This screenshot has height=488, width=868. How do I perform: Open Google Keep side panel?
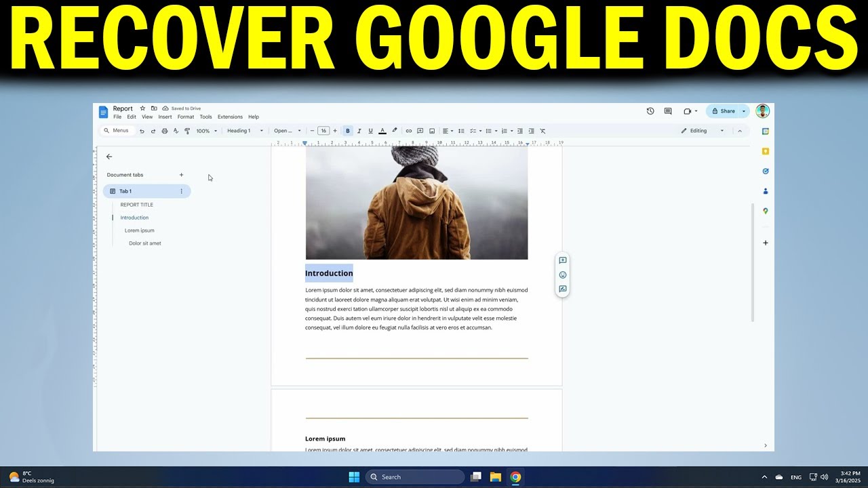click(766, 151)
